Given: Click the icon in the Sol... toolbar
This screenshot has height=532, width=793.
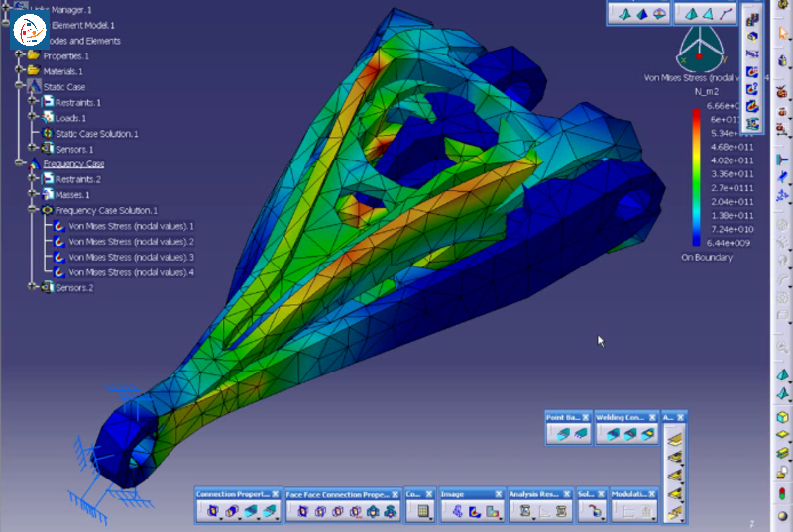Looking at the screenshot, I should click(596, 511).
